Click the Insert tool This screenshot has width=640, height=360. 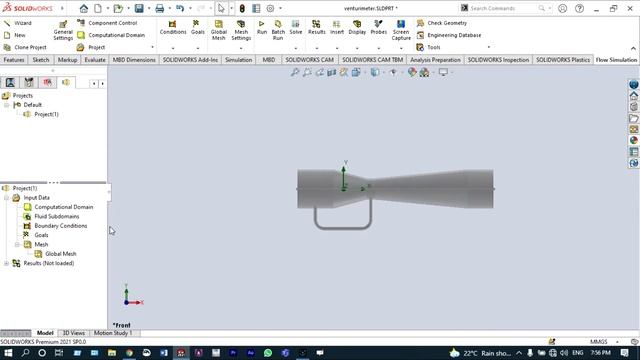337,28
